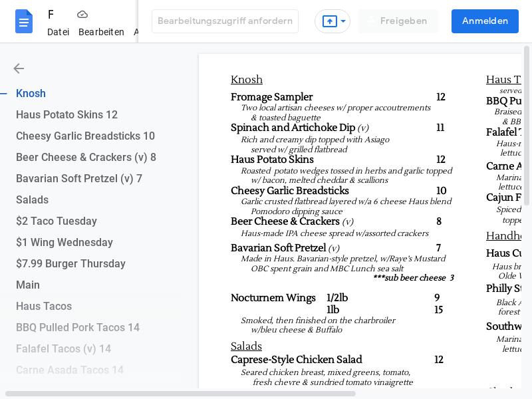Close the document outline with back arrow
The image size is (532, 399).
point(19,68)
